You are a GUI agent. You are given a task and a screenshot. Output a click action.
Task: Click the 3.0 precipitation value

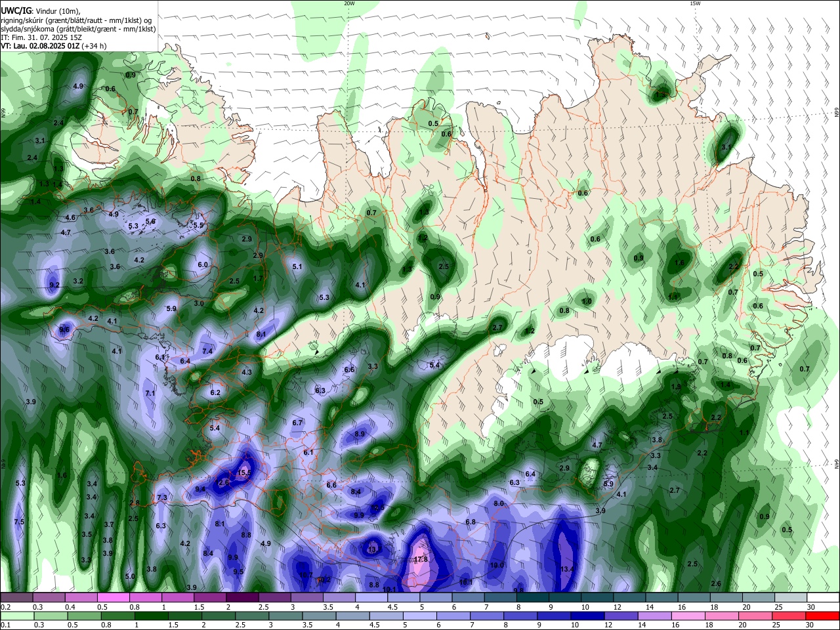199,304
